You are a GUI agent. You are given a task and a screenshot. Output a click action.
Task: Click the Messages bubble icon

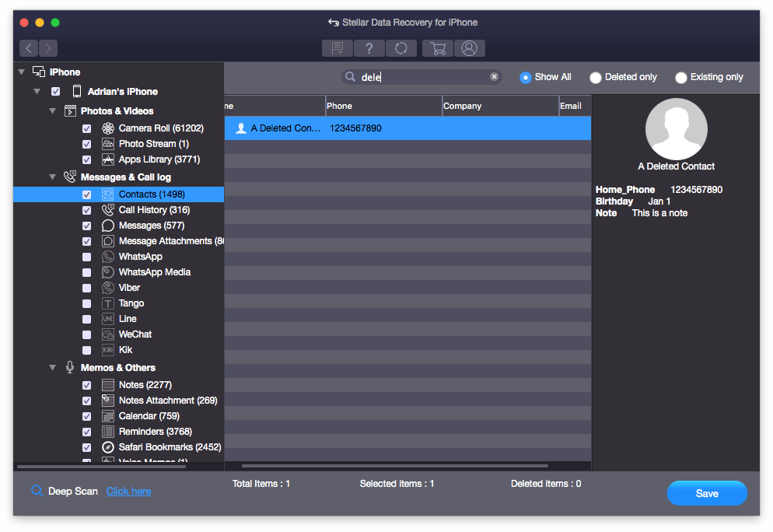click(x=108, y=226)
